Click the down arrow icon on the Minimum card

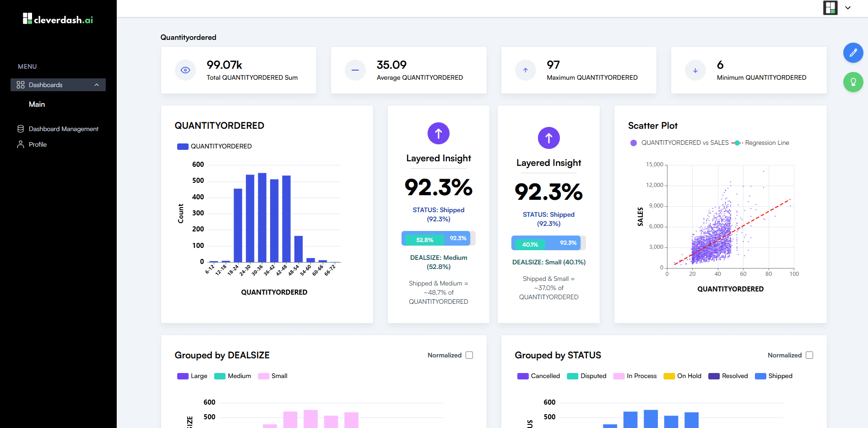point(695,70)
